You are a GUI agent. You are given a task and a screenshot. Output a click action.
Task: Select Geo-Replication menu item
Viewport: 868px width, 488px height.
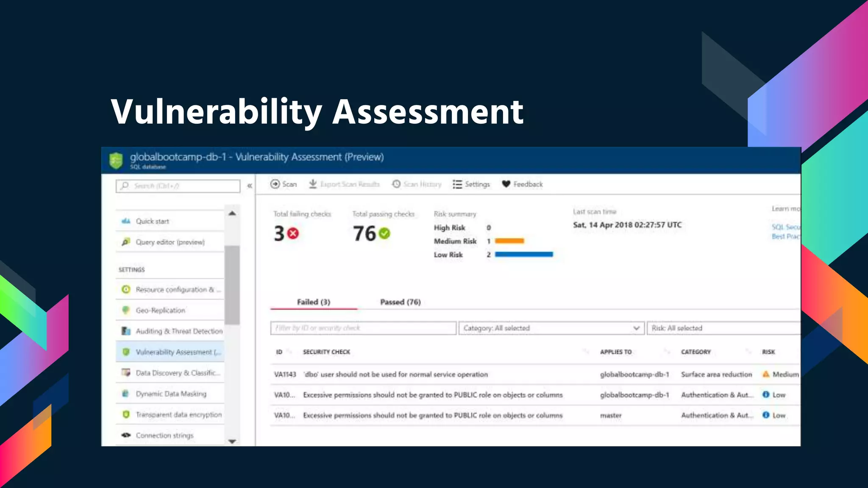170,310
